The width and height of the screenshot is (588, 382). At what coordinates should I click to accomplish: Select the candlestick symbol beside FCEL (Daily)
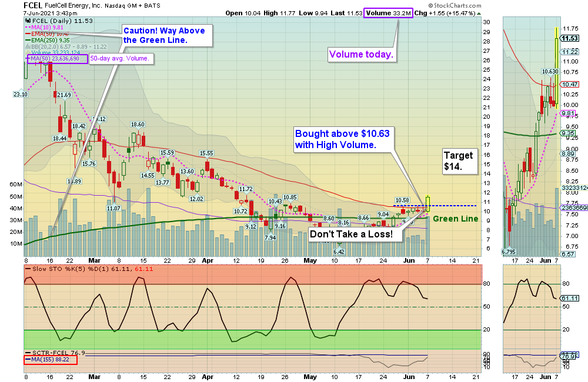tap(28, 21)
